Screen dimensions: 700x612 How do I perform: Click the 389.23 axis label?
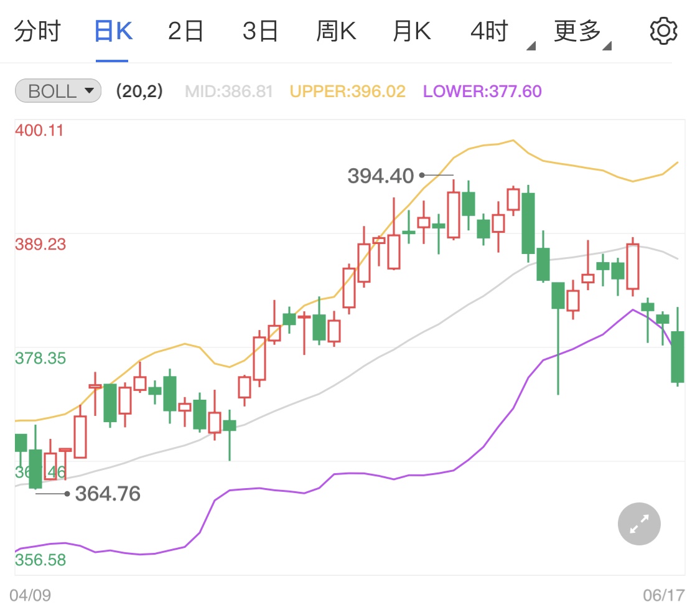point(40,244)
